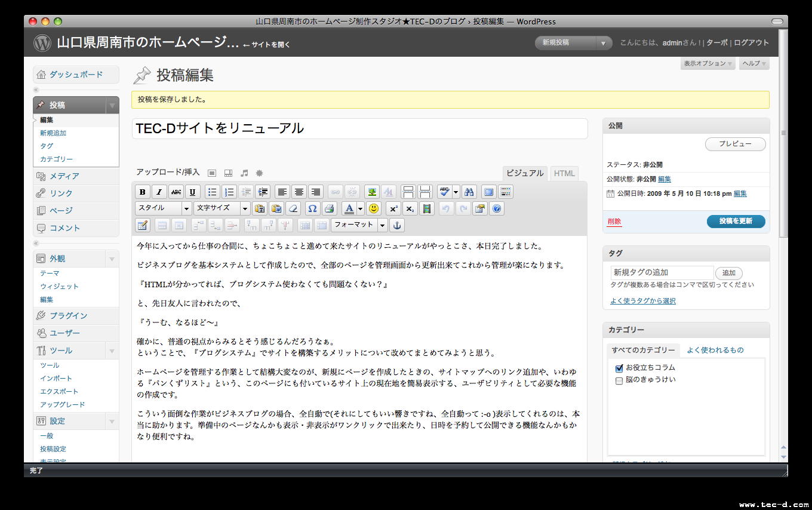Collapse the 外観 sidebar menu arrow

(x=112, y=259)
